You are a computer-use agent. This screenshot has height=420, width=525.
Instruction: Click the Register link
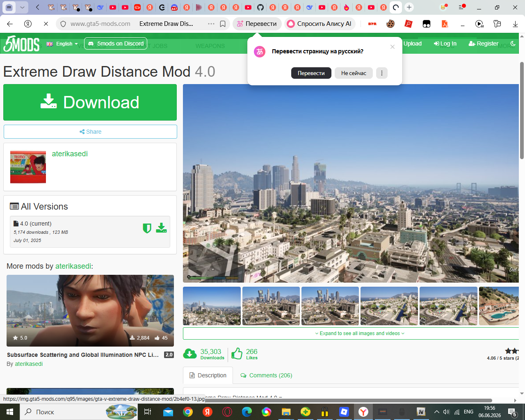[484, 43]
